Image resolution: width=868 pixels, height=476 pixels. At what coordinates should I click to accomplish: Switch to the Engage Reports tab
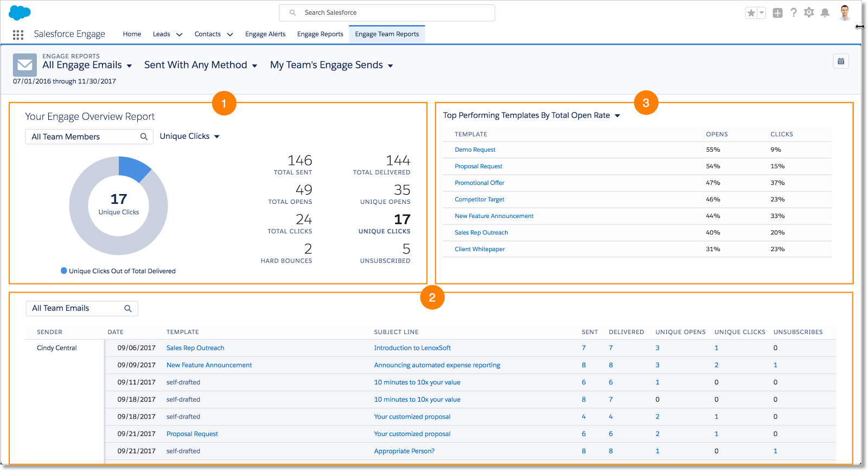(320, 34)
